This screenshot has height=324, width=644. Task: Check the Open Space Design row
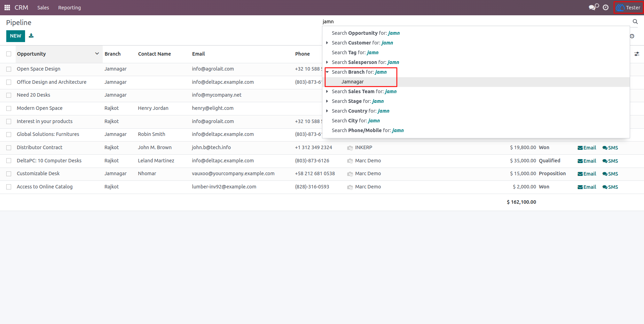tap(9, 69)
